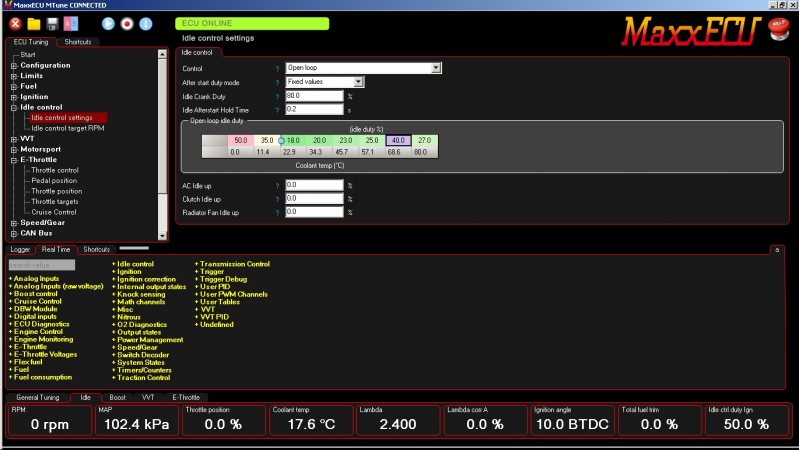The image size is (799, 450).
Task: Click Idle Afterstart Hold Time field
Action: click(x=314, y=109)
